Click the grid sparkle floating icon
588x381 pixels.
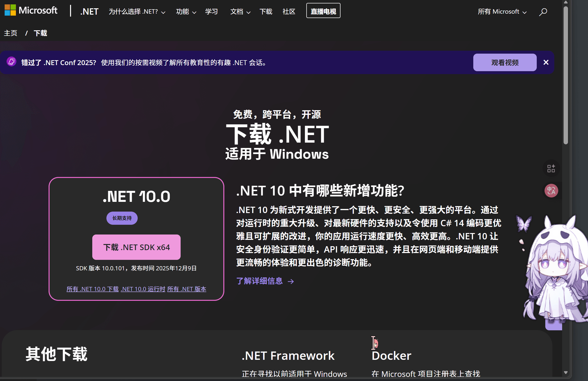pyautogui.click(x=551, y=168)
